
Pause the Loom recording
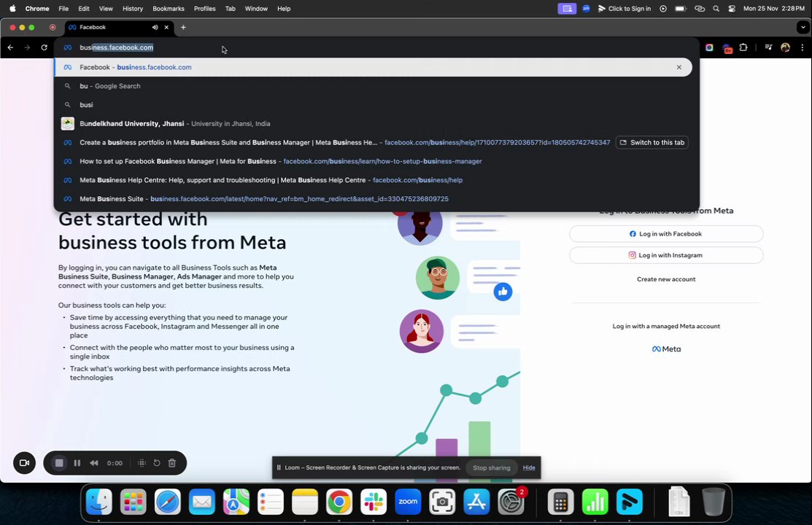77,463
